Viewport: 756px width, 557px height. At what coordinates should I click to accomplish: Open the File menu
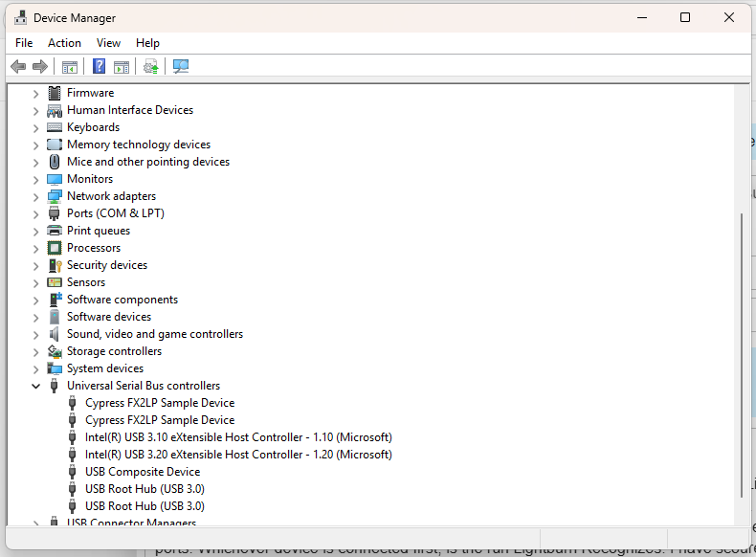(x=24, y=43)
